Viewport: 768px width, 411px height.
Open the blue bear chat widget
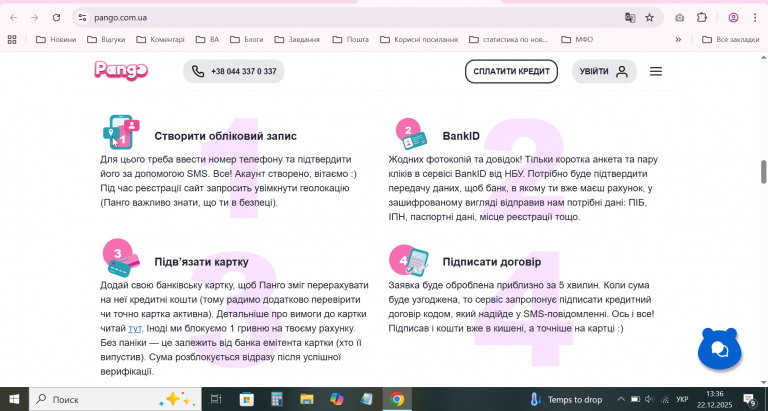pyautogui.click(x=719, y=349)
